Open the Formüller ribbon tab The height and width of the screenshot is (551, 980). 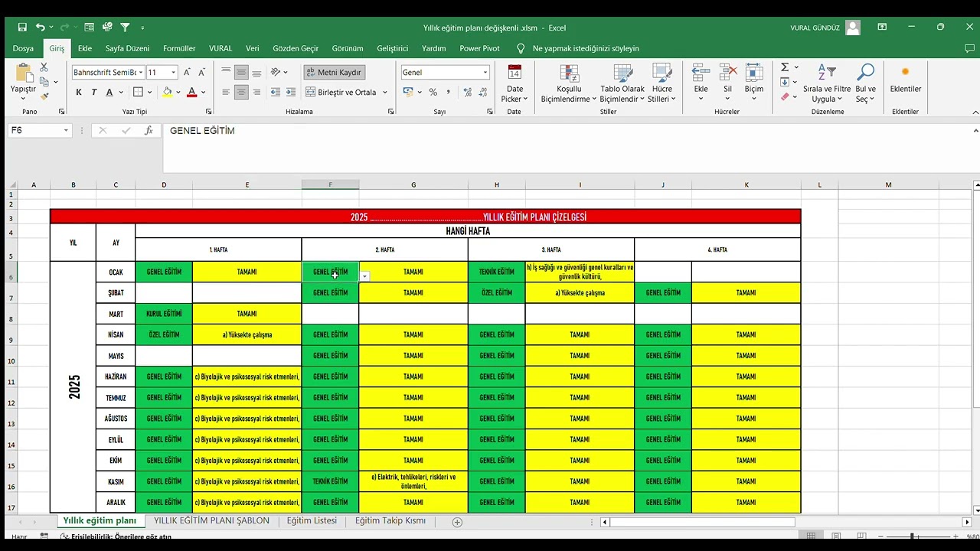pyautogui.click(x=179, y=48)
